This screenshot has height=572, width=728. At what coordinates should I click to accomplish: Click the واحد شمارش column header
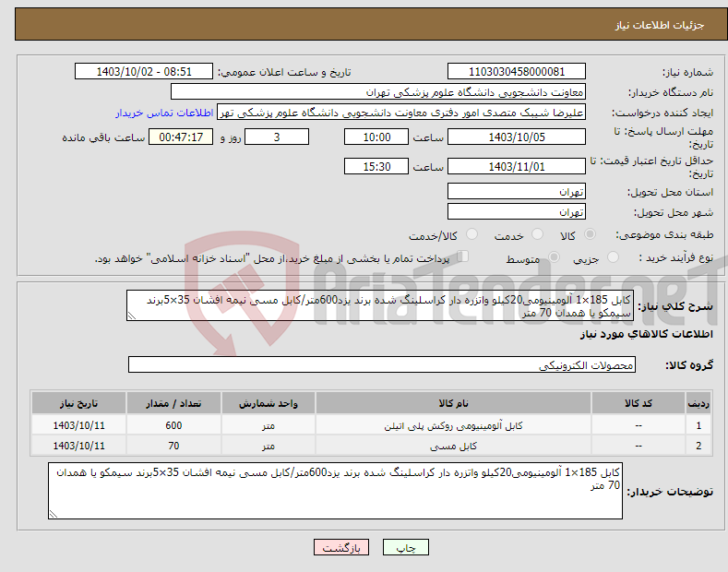click(269, 403)
